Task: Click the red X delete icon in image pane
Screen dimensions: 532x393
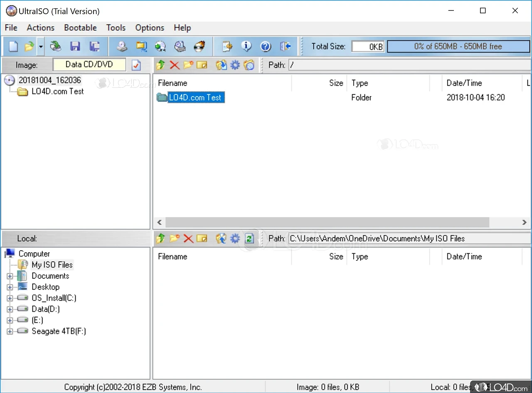Action: pos(175,65)
